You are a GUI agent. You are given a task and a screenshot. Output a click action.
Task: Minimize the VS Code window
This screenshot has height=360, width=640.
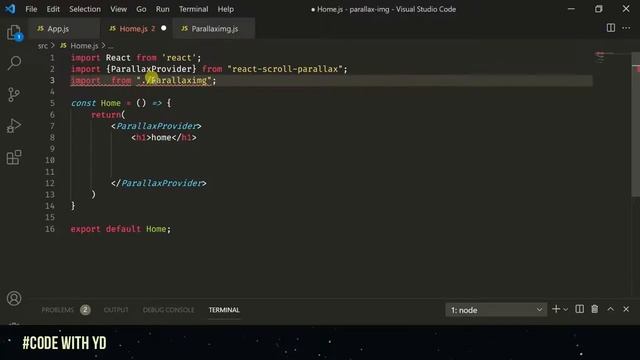pyautogui.click(x=571, y=9)
